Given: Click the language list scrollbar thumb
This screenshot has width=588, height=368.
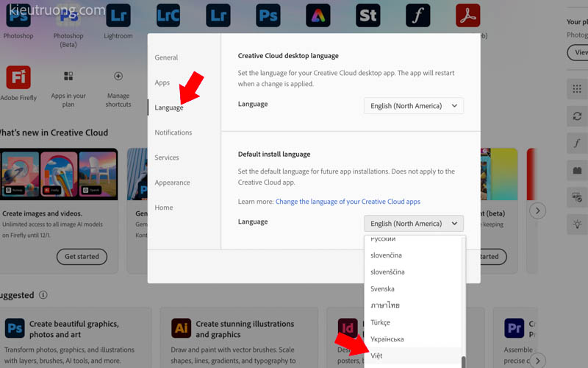Looking at the screenshot, I should tap(464, 362).
